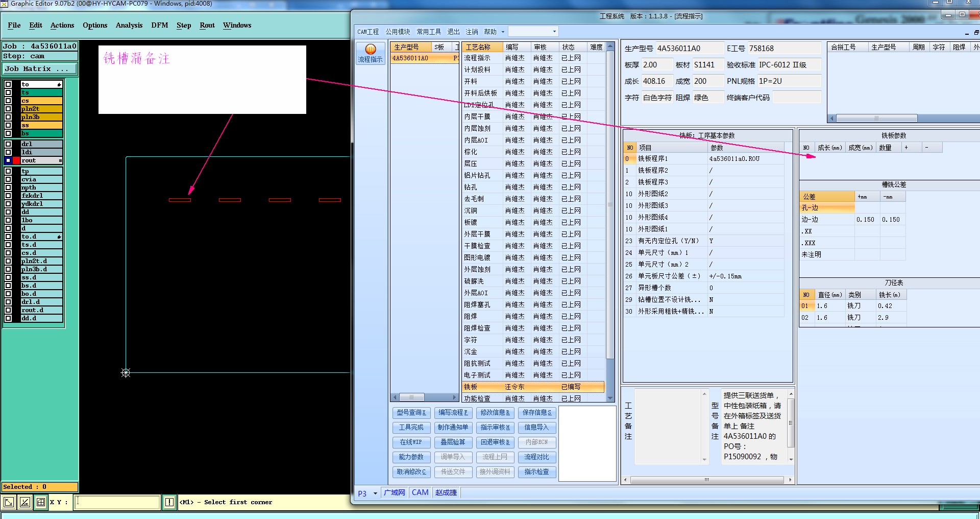Click the grid snap icon beside X Y
The width and height of the screenshot is (980, 519).
41,502
